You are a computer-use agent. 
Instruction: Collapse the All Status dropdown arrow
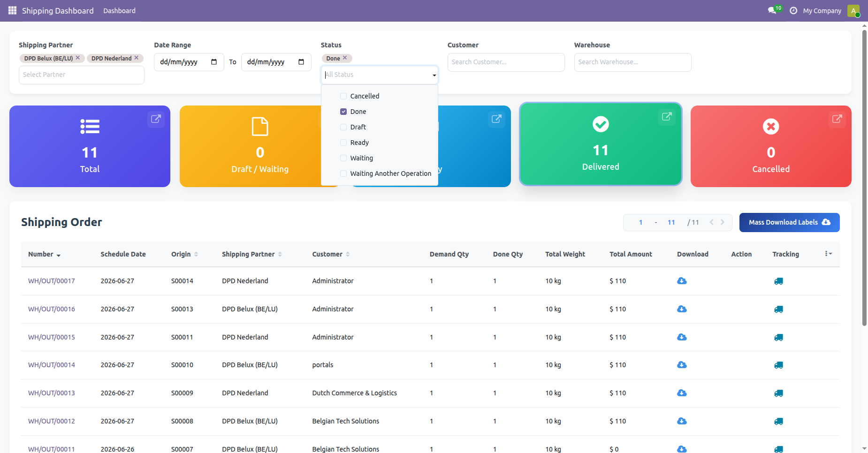pos(434,75)
